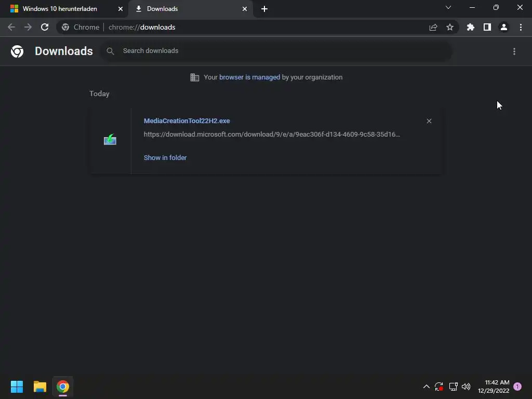Viewport: 532px width, 399px height.
Task: Open the Downloads page more actions menu
Action: pos(514,51)
